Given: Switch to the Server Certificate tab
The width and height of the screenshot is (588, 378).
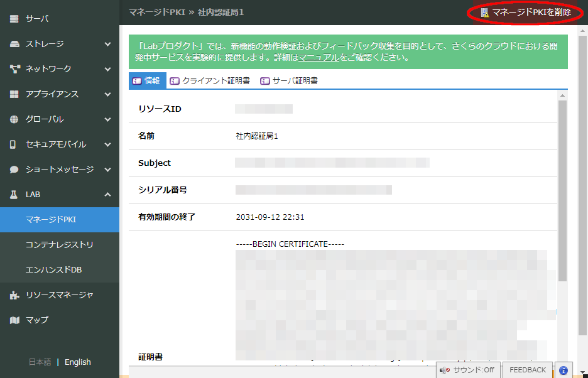Looking at the screenshot, I should point(289,81).
